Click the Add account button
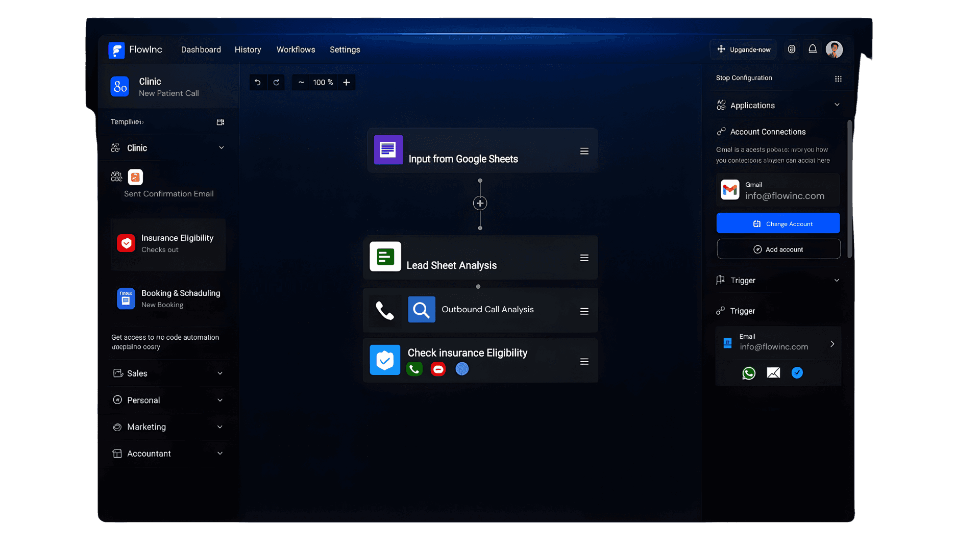This screenshot has width=980, height=551. pyautogui.click(x=778, y=249)
